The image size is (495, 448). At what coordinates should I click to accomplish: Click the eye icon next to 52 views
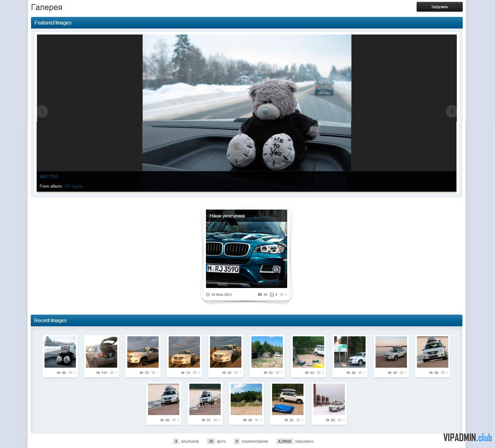286,420
